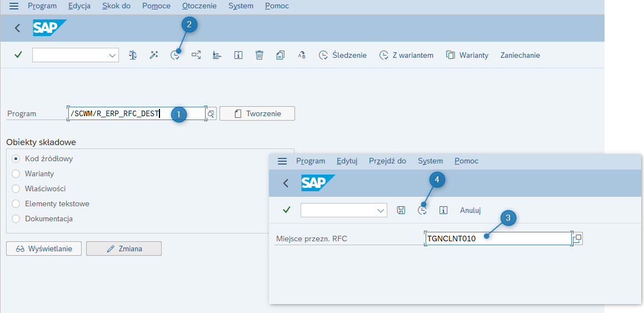Expand the main command field dropdown
The width and height of the screenshot is (644, 313).
coord(113,56)
